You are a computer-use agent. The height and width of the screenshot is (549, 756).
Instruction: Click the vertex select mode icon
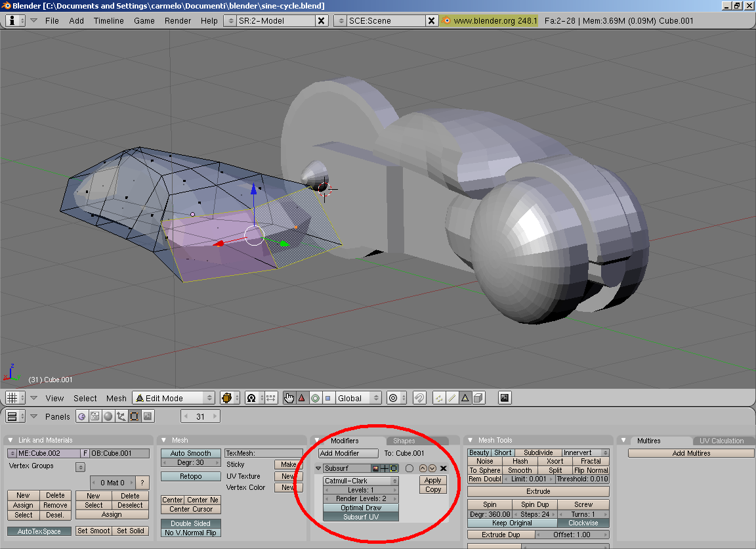tap(439, 398)
